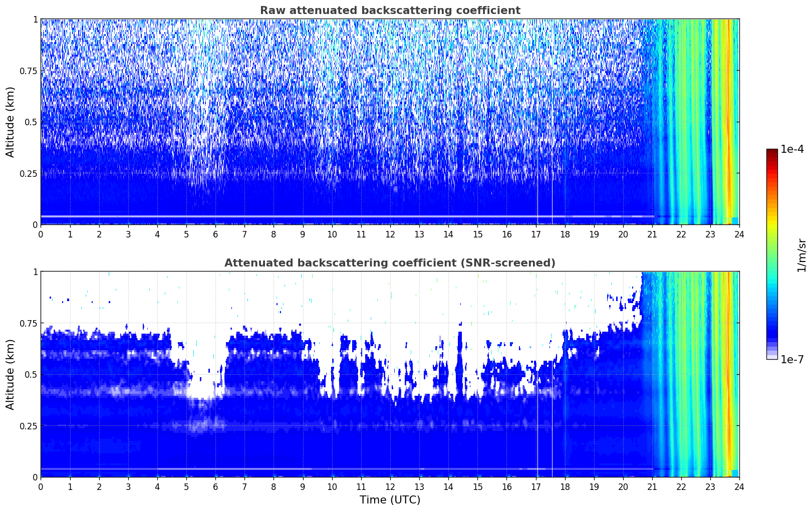Click the 0.25 altitude tick on raw plot
The height and width of the screenshot is (511, 812).
[29, 174]
